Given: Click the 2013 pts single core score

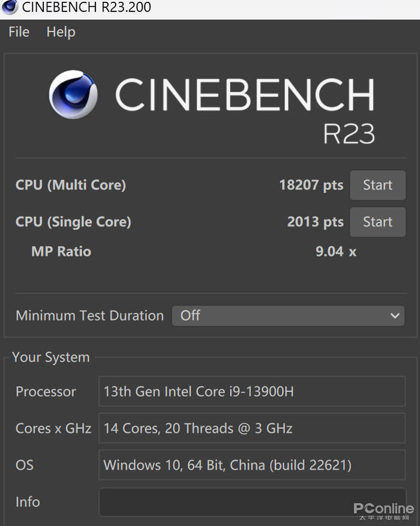Looking at the screenshot, I should 315,222.
